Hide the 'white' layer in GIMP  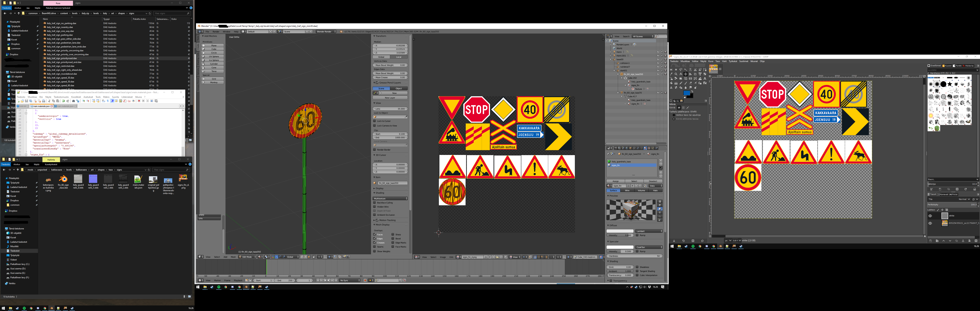(930, 216)
